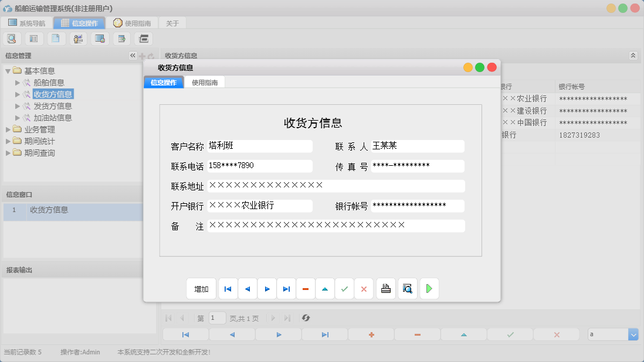
Task: Click the 客户名称 input showing 塔利班
Action: tap(260, 146)
